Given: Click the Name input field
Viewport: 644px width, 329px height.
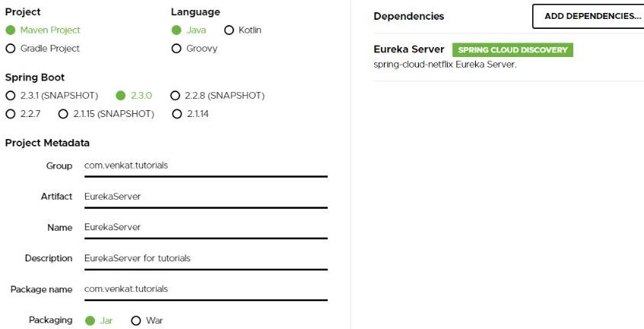Looking at the screenshot, I should tap(205, 227).
